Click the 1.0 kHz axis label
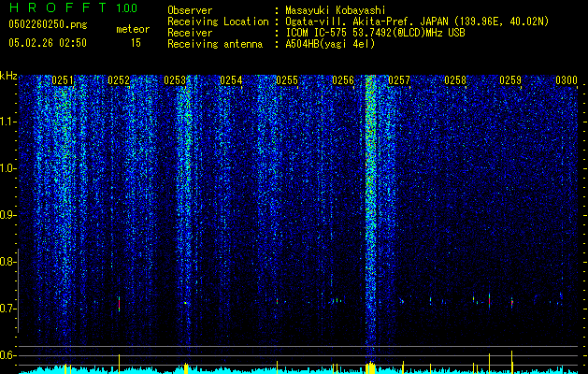This screenshot has height=374, width=588. coord(8,168)
